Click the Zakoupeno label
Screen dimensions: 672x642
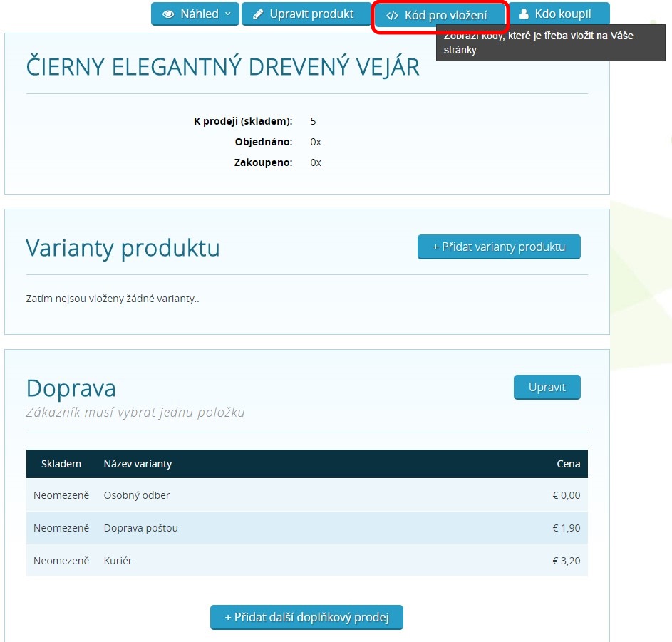coord(263,162)
